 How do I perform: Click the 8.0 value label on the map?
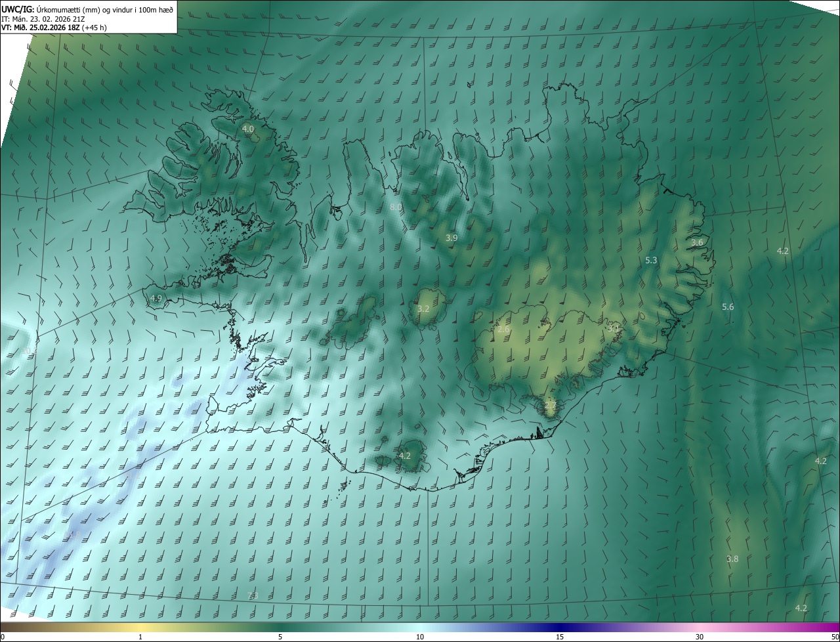[x=396, y=207]
